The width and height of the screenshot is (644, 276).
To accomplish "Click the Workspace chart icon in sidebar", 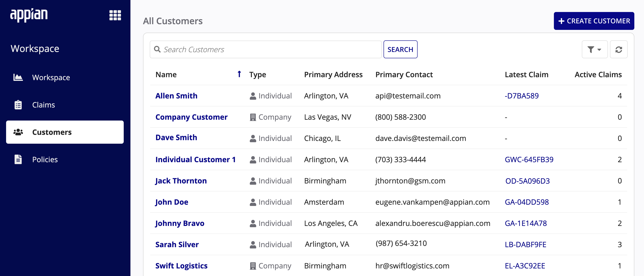I will pyautogui.click(x=18, y=77).
